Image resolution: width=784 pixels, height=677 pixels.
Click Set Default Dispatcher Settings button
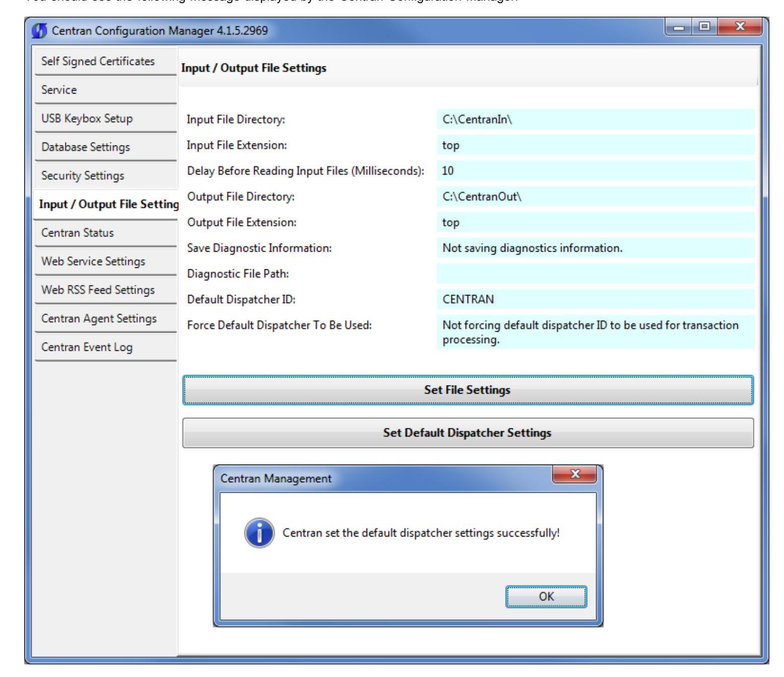click(x=468, y=433)
